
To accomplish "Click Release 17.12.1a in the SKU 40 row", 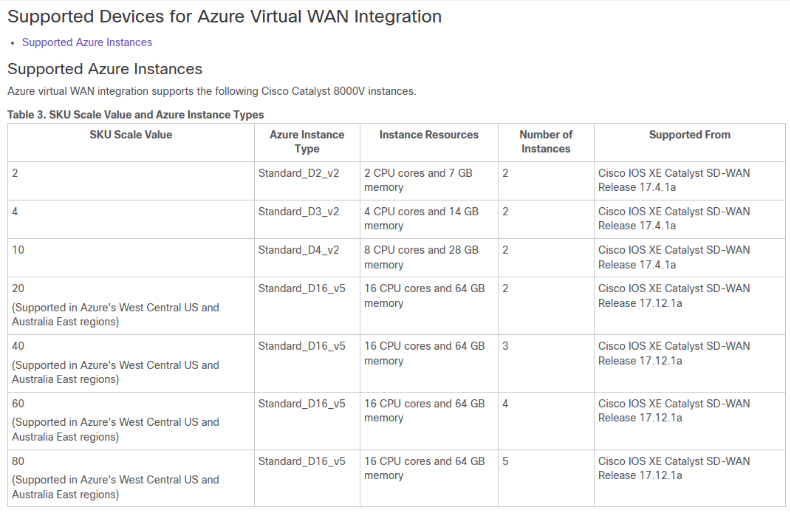I will [x=640, y=361].
